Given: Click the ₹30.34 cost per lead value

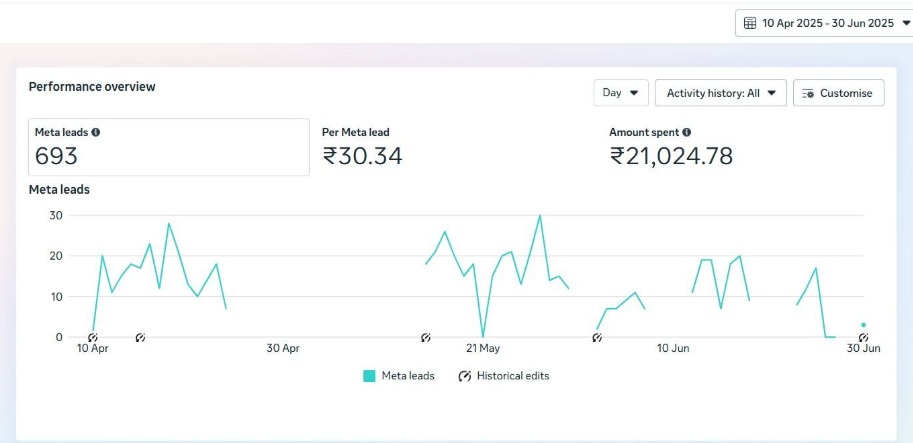Looking at the screenshot, I should [362, 156].
